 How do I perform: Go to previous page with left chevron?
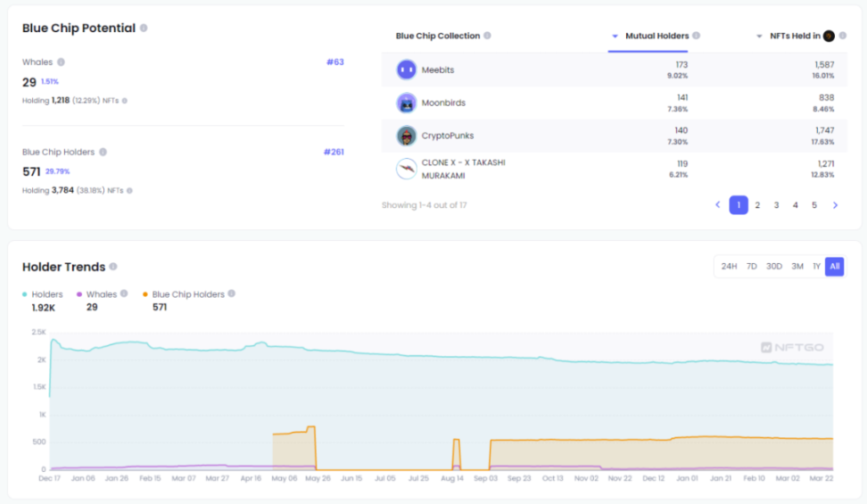point(718,204)
